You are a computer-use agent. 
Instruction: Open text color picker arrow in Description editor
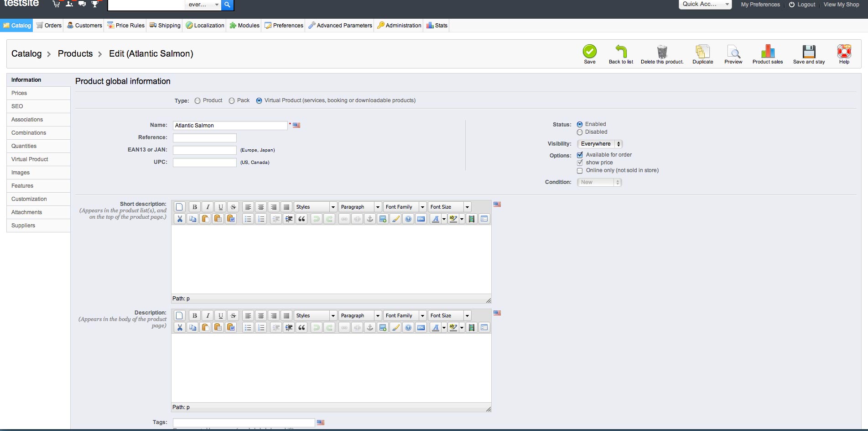tap(444, 327)
